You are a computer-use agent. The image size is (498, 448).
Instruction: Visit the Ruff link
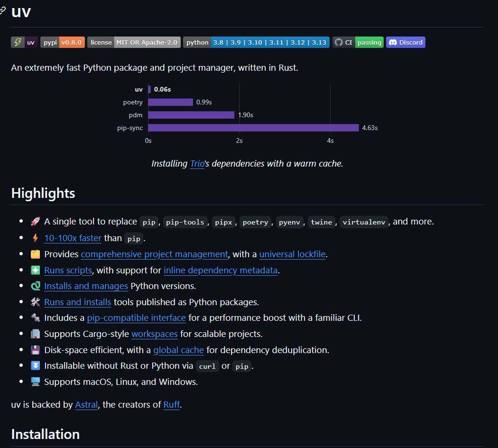tap(172, 404)
